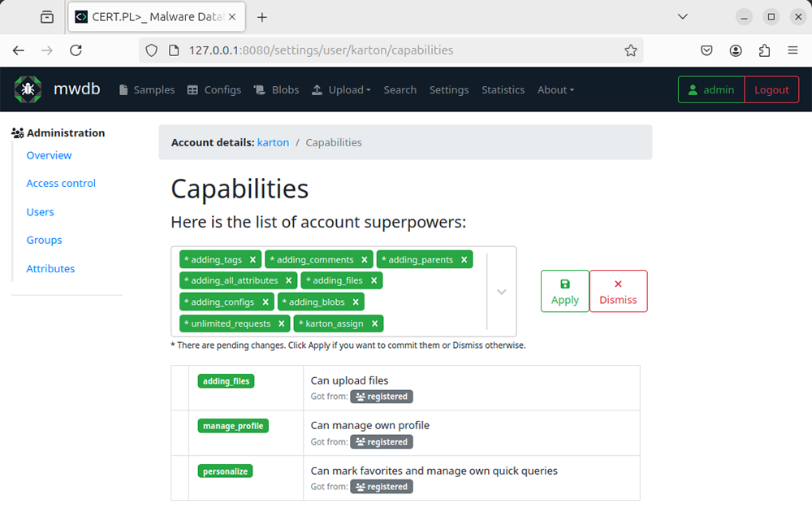Apply the pending capability changes
The width and height of the screenshot is (812, 508).
click(564, 291)
